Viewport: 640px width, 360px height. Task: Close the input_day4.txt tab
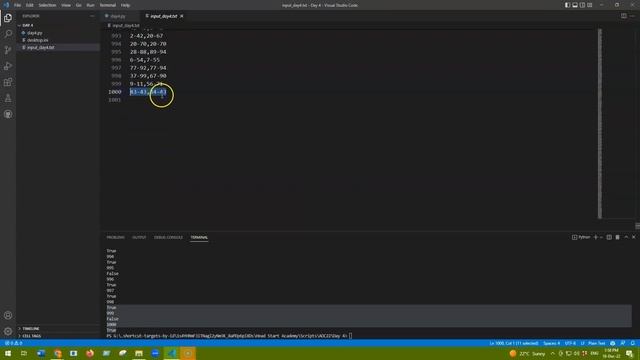tap(182, 16)
